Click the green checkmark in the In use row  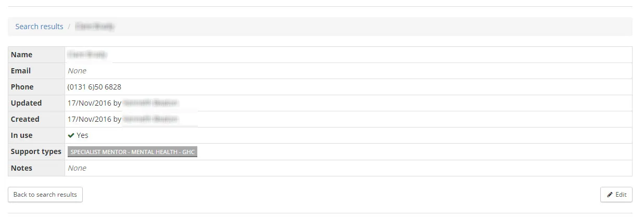71,135
